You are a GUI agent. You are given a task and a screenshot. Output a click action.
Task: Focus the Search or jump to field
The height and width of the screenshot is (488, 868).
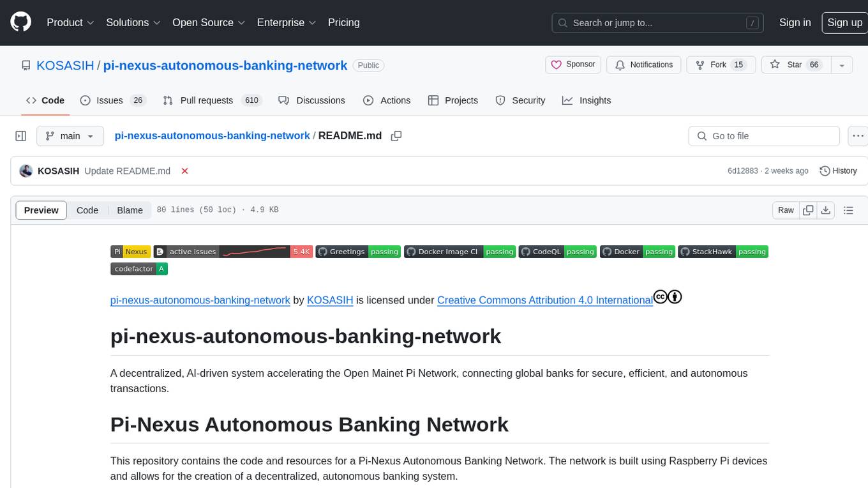pos(659,23)
